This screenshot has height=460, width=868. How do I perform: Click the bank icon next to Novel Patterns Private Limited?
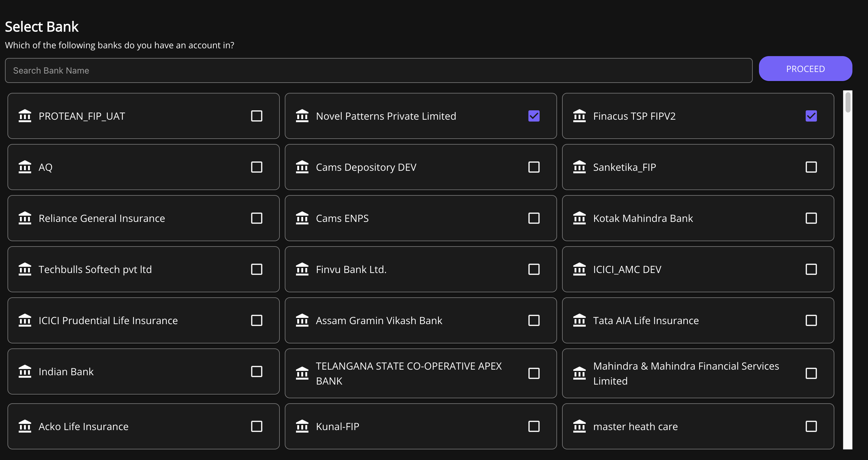pos(302,116)
